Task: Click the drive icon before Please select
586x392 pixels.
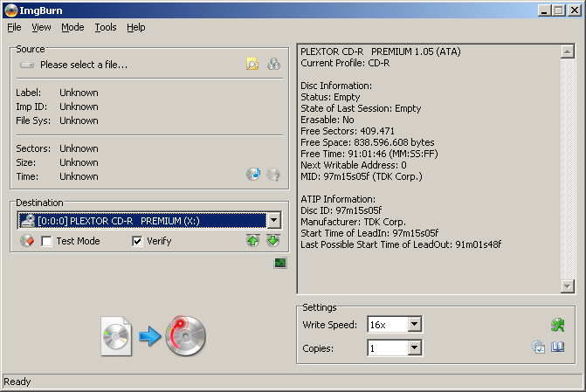Action: pos(27,65)
